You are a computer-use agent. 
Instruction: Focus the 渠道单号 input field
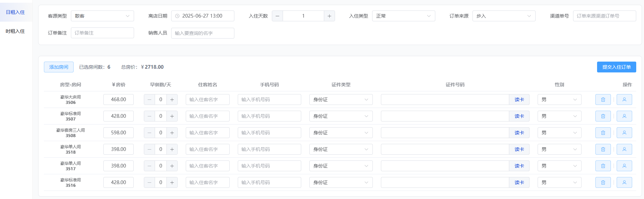[x=604, y=16]
